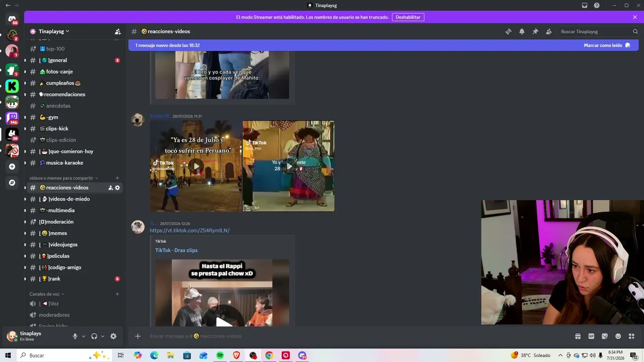Open the apps launcher in message bar
Screen dimensions: 644x362
tap(632, 336)
